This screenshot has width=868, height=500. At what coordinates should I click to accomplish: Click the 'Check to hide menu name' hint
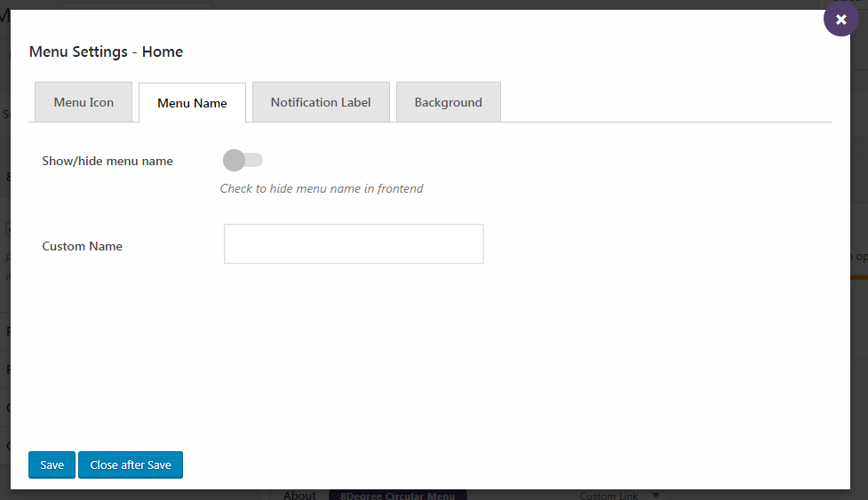322,188
